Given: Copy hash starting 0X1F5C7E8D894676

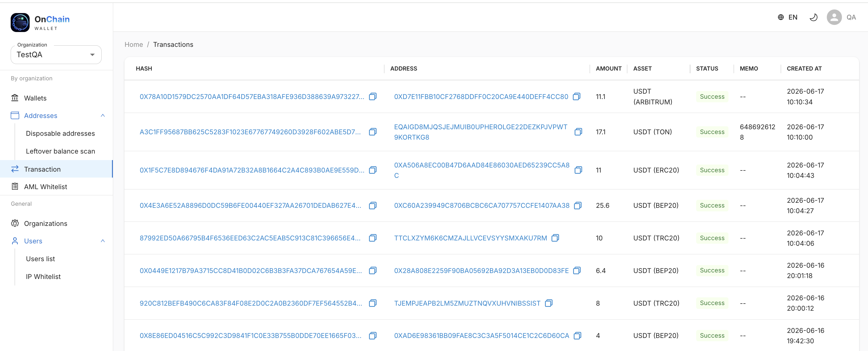Looking at the screenshot, I should (373, 170).
